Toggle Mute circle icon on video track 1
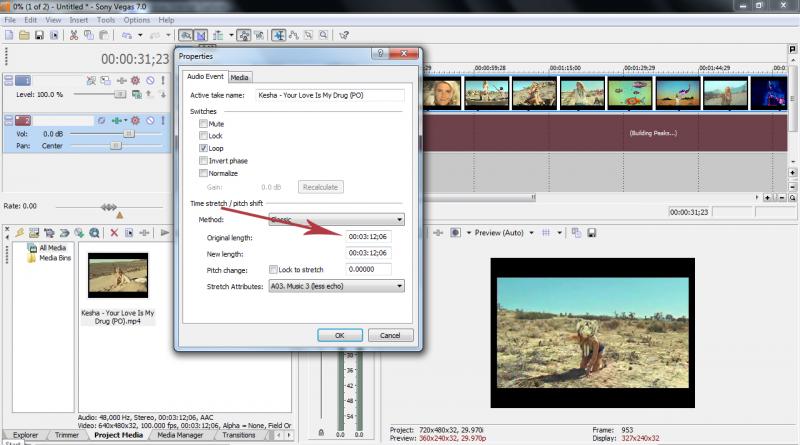Screen dimensions: 800x445 click(x=150, y=80)
